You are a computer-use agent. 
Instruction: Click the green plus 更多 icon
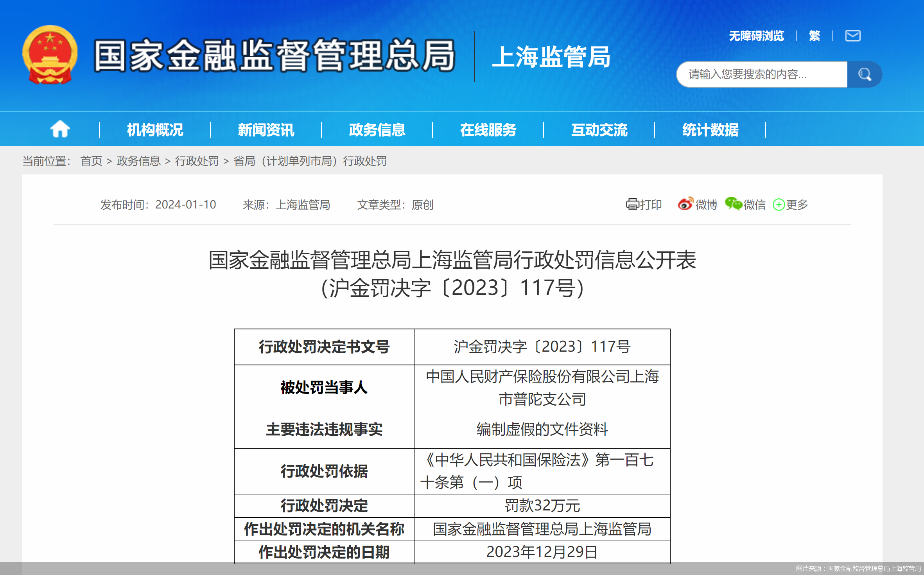tap(779, 205)
